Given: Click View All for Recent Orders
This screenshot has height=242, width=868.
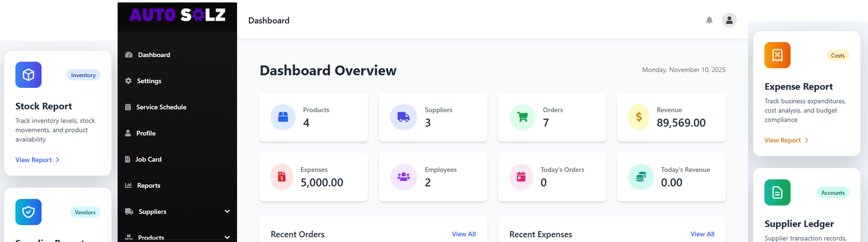Looking at the screenshot, I should 463,234.
